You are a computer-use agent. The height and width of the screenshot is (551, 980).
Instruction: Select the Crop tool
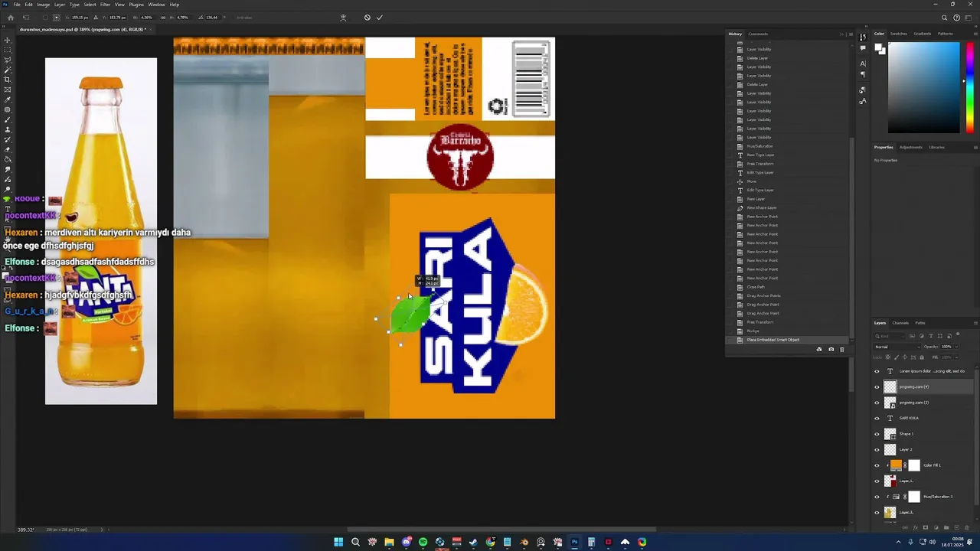coord(8,80)
